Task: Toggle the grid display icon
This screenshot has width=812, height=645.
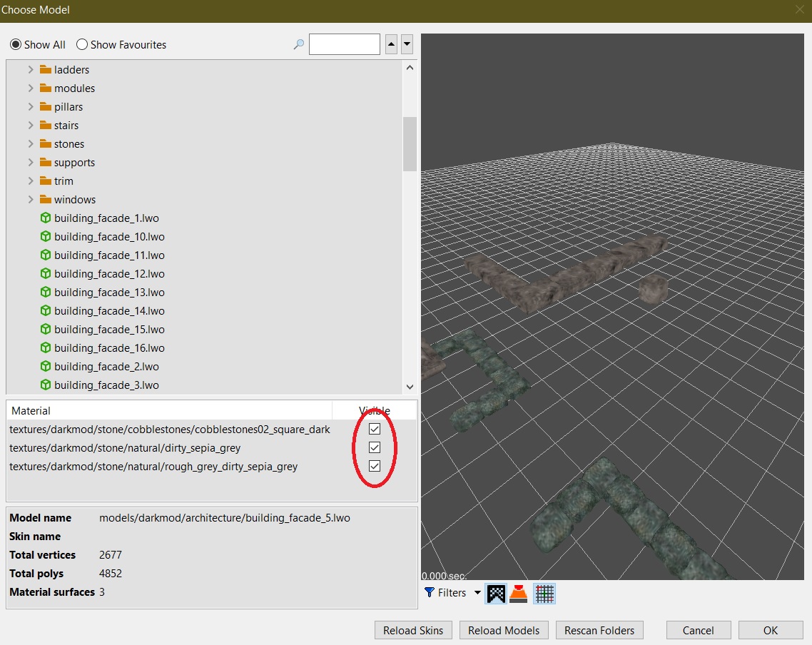Action: [544, 594]
